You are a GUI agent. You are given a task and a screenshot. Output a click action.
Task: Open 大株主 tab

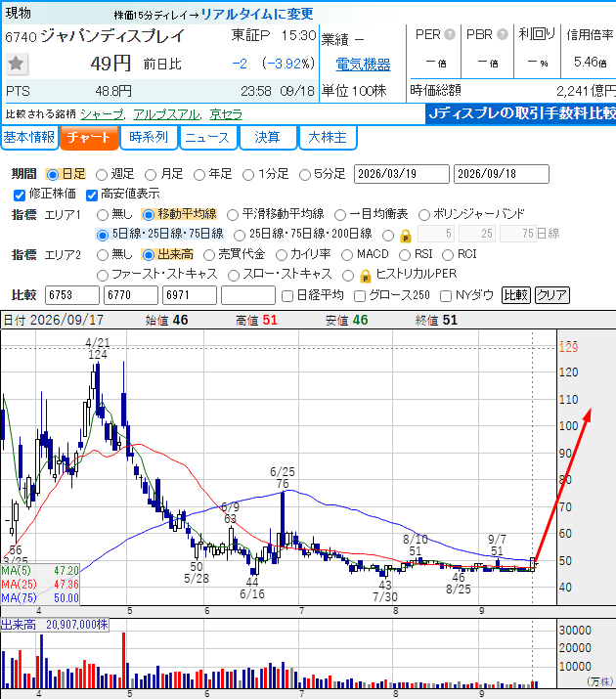(x=328, y=137)
